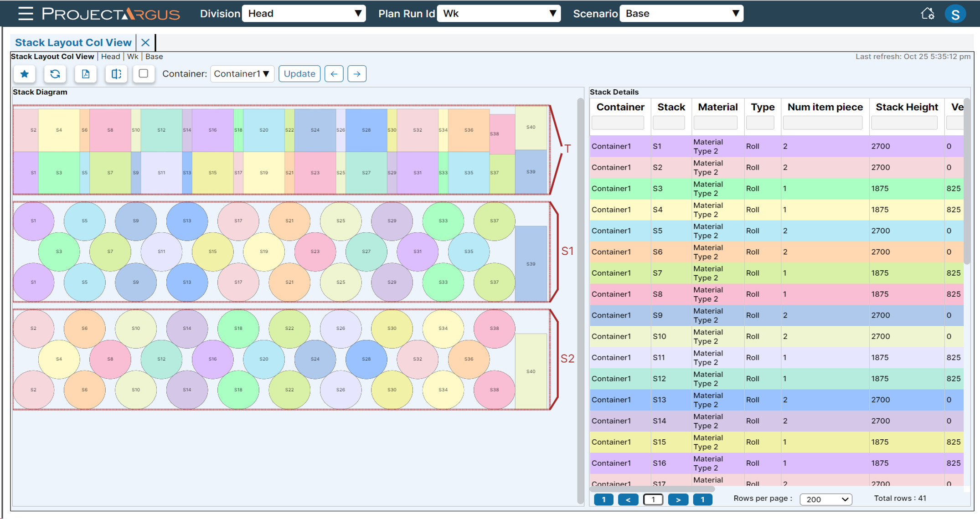Click the refresh icon in toolbar
The width and height of the screenshot is (980, 519).
pyautogui.click(x=55, y=74)
